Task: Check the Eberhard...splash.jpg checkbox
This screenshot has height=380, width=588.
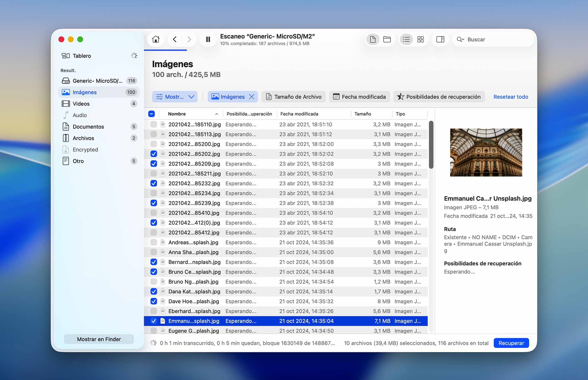Action: pos(153,311)
